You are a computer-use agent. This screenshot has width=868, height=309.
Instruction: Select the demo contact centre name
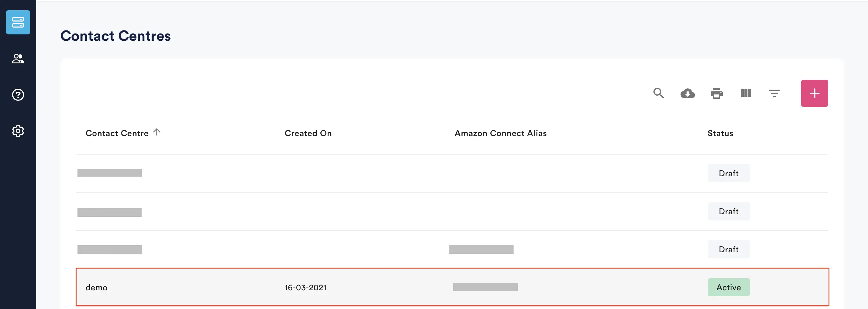pyautogui.click(x=96, y=287)
